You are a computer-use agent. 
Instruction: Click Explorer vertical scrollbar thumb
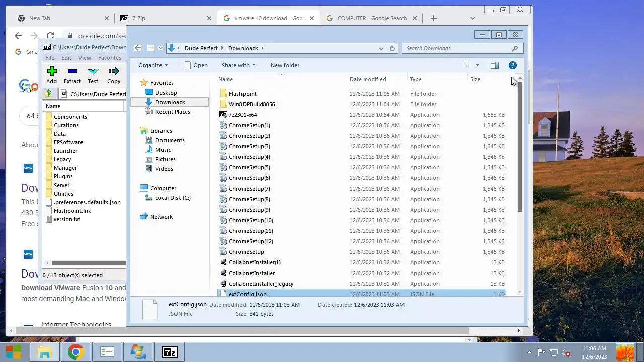point(520,147)
